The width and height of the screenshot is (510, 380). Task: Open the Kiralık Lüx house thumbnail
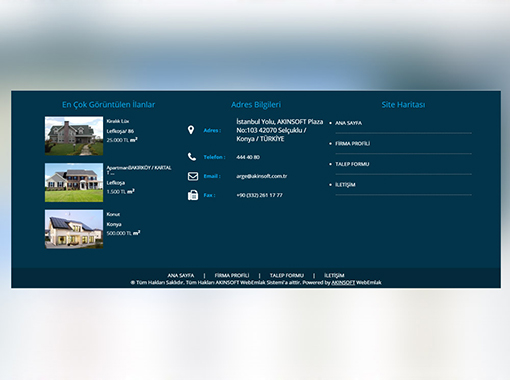[x=74, y=136]
